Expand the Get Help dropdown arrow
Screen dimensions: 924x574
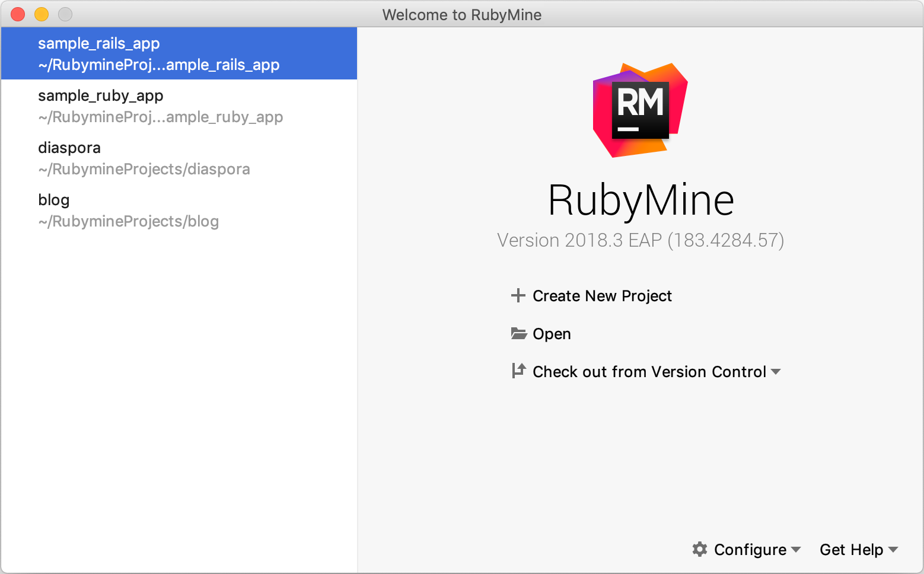point(893,550)
